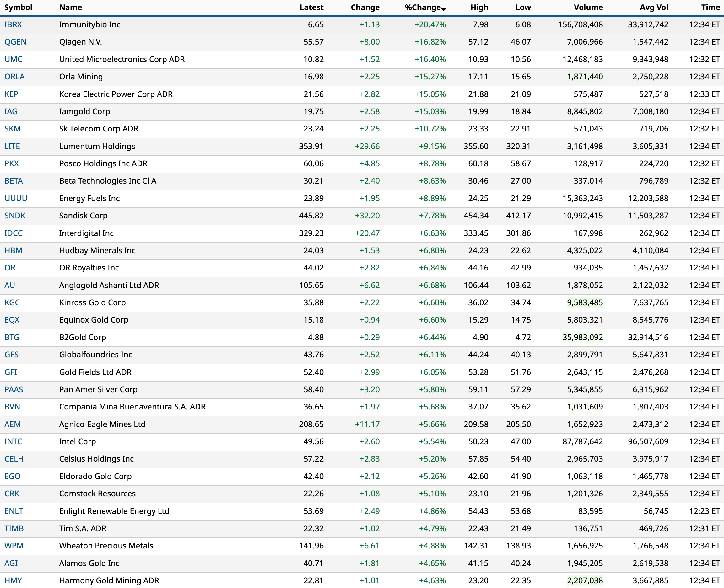Open the IBRX symbol link

pos(13,25)
